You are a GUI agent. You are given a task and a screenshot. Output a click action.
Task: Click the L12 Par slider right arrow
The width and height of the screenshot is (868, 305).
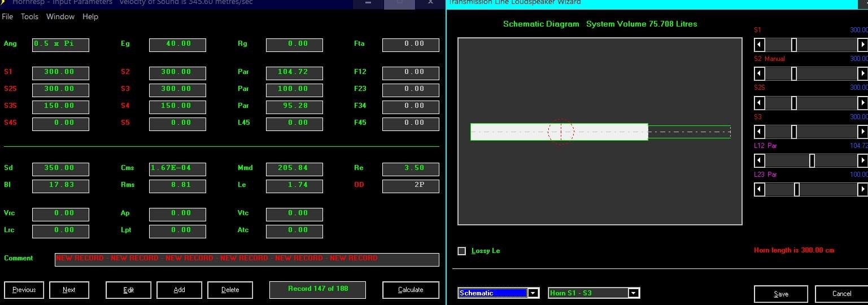pyautogui.click(x=862, y=160)
